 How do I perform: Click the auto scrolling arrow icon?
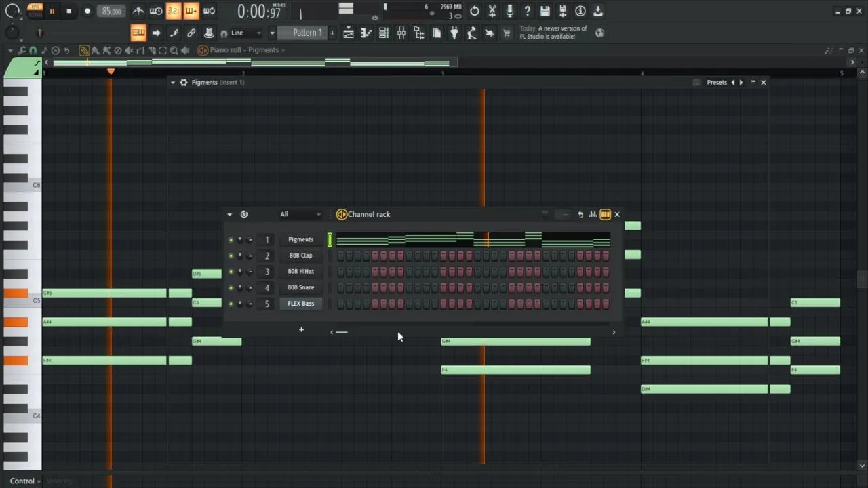pos(156,33)
